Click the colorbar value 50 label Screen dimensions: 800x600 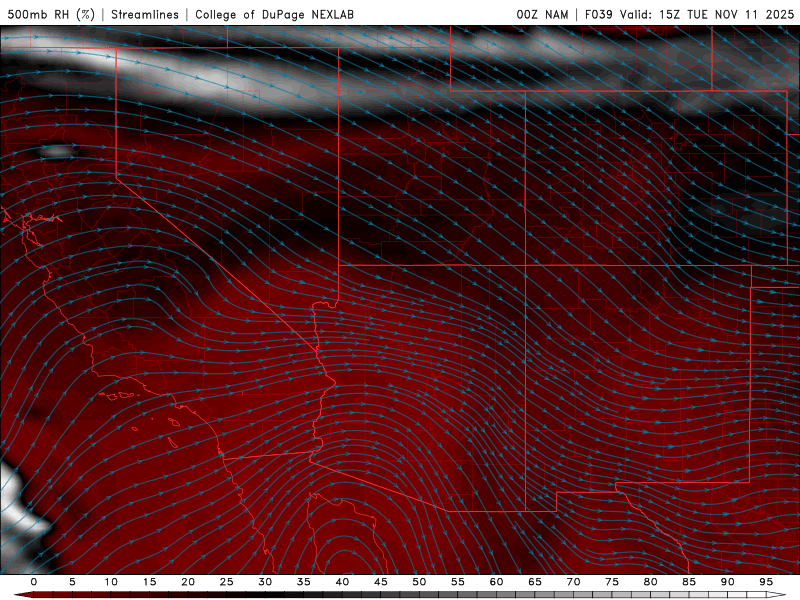point(419,582)
